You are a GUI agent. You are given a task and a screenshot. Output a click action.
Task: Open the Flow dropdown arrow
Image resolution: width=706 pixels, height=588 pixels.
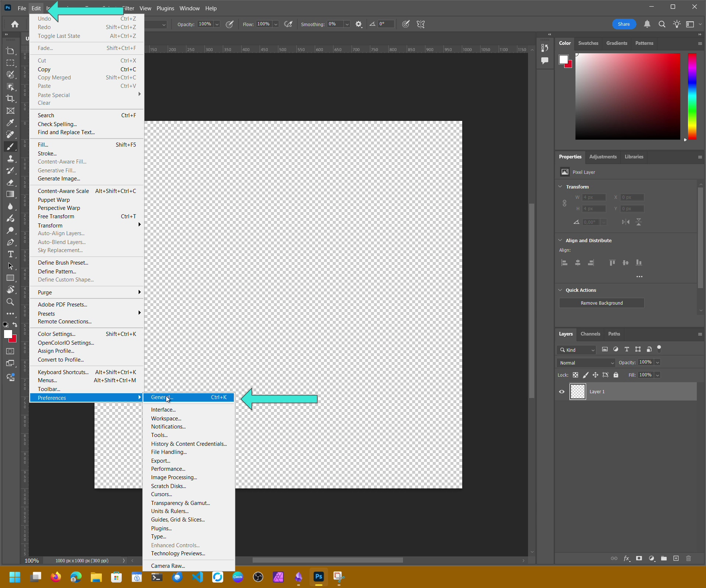point(276,24)
